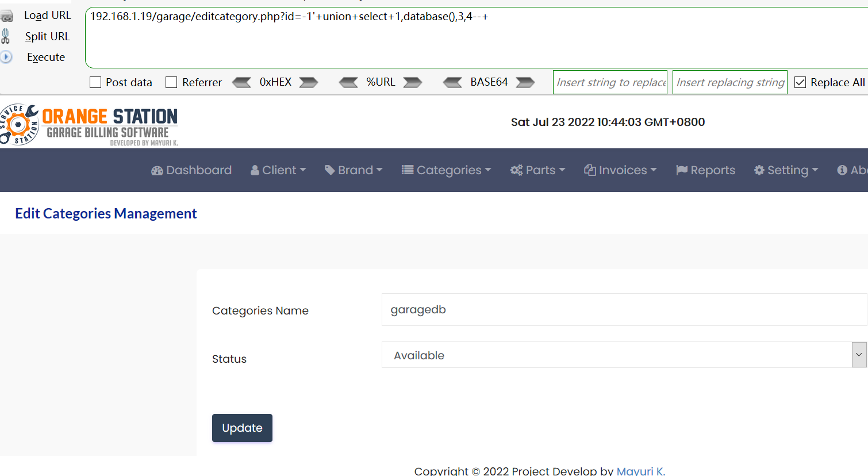Click the Brand tag icon
The image size is (868, 476).
pyautogui.click(x=329, y=170)
